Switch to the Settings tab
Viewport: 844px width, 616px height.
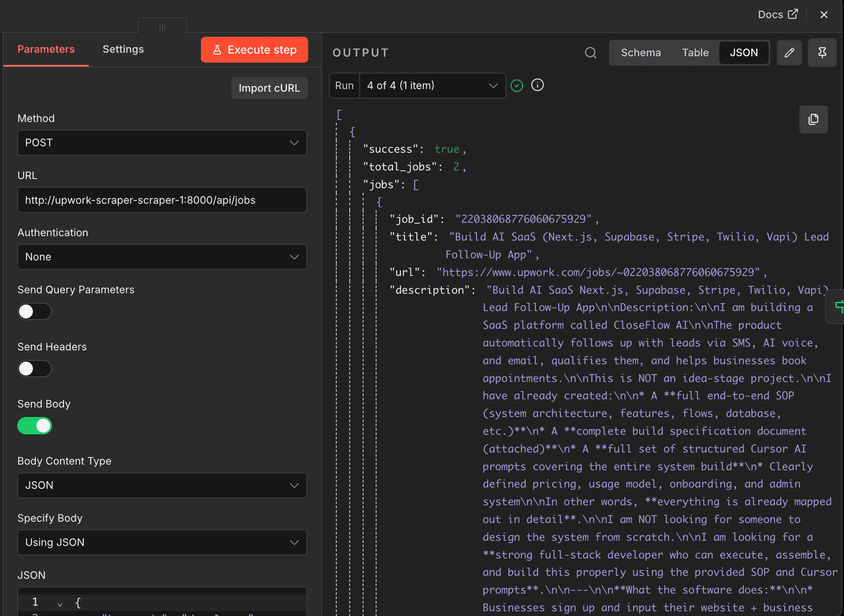tap(123, 49)
